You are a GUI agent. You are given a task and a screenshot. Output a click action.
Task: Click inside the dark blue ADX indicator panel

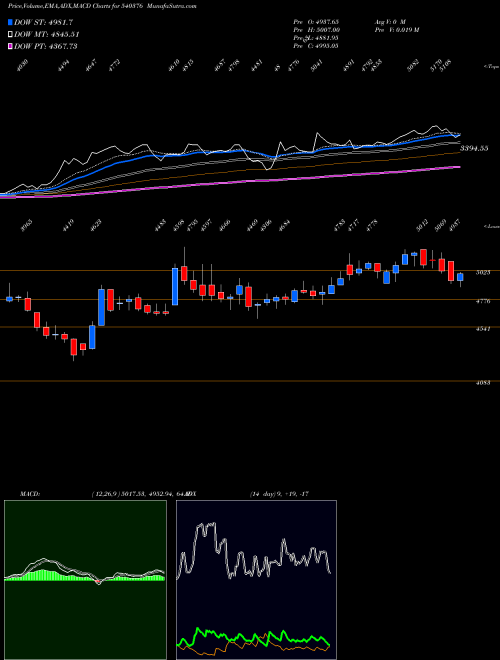[x=256, y=580]
